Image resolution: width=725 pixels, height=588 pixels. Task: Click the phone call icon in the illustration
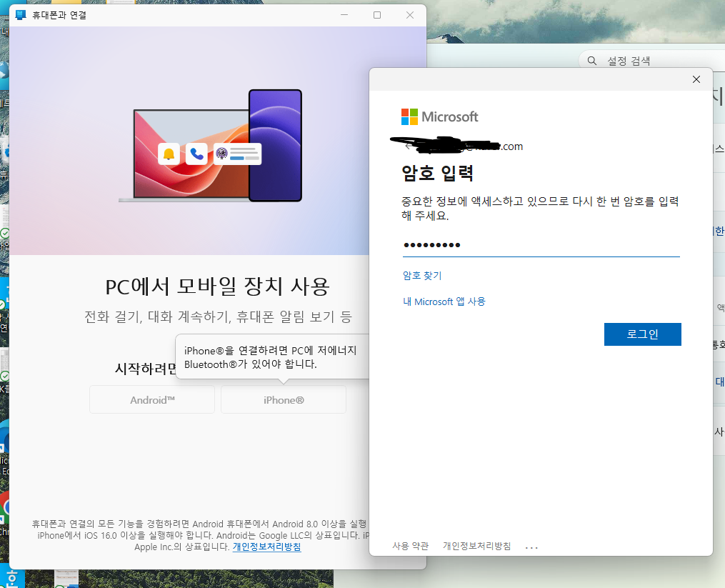point(196,154)
